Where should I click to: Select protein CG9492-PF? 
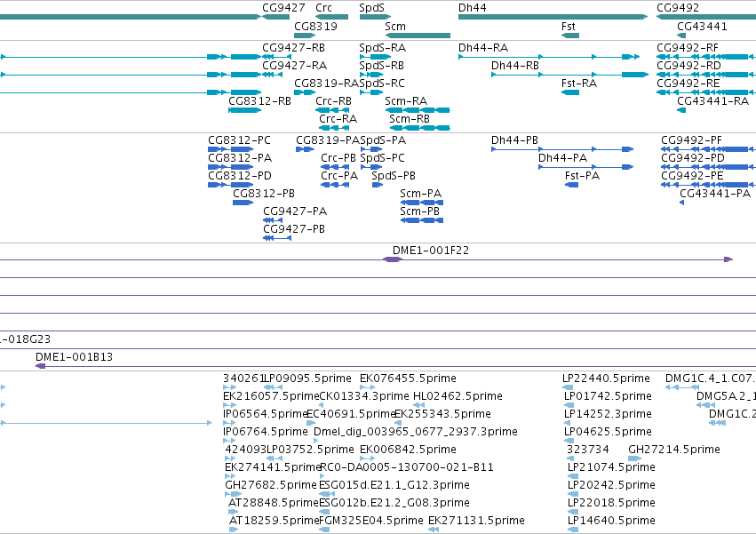[x=708, y=149]
